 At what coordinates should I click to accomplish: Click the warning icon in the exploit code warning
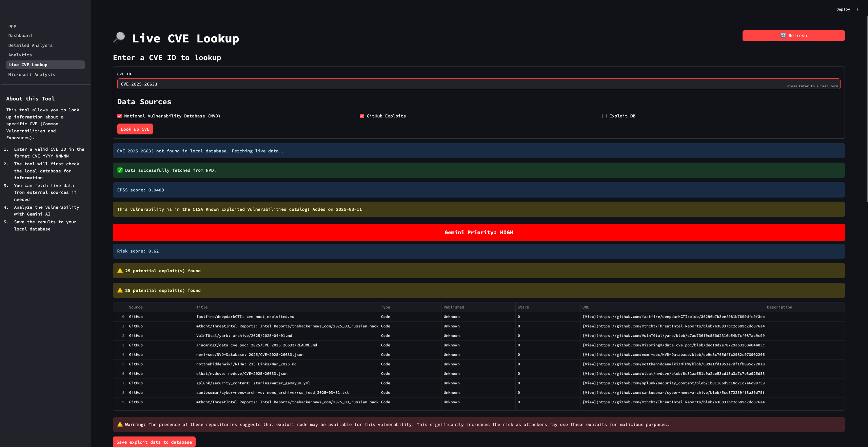[119, 424]
